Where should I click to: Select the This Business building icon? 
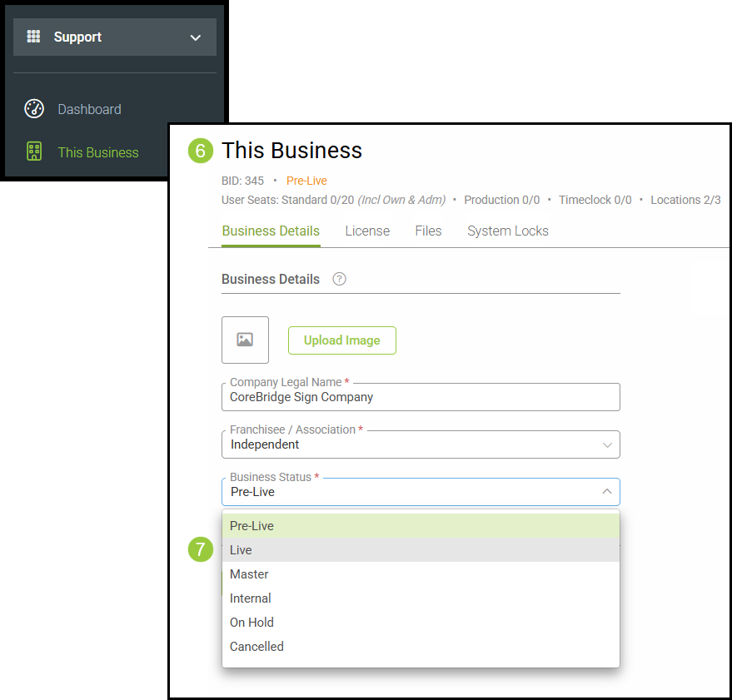(34, 151)
